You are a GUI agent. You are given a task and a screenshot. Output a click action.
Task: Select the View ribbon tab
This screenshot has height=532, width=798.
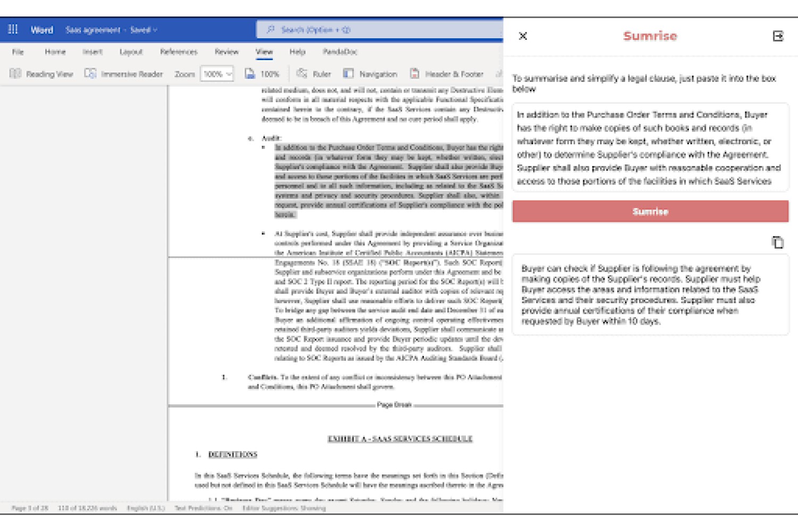(264, 52)
